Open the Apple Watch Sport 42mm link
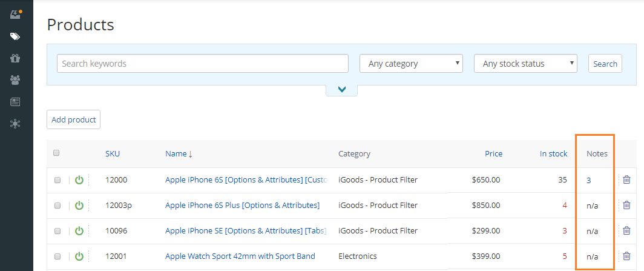The width and height of the screenshot is (644, 271). (x=240, y=256)
